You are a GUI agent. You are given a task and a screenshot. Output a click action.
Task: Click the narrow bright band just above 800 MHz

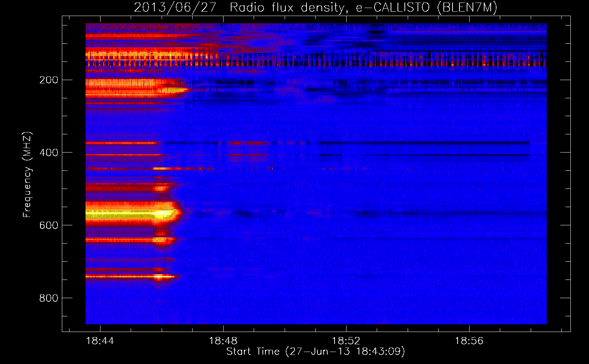click(133, 277)
